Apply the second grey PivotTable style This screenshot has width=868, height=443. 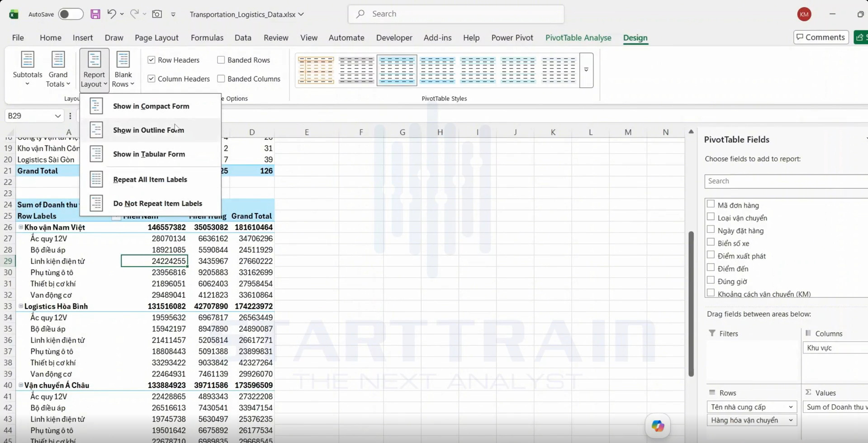(356, 70)
